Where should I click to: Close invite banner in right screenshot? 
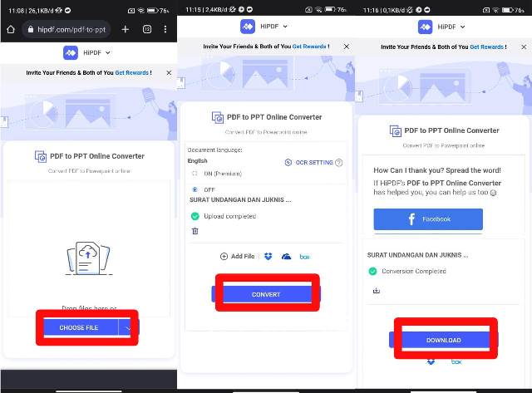coord(524,47)
